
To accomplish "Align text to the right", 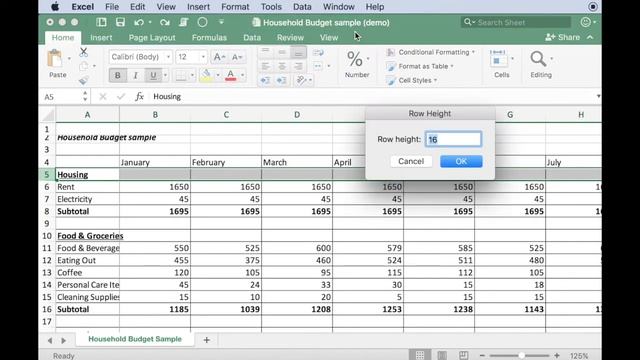I will click(298, 66).
